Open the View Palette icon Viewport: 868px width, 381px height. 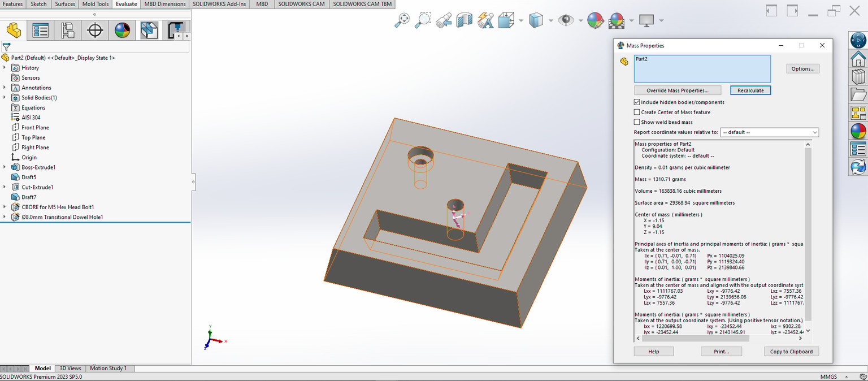[858, 112]
